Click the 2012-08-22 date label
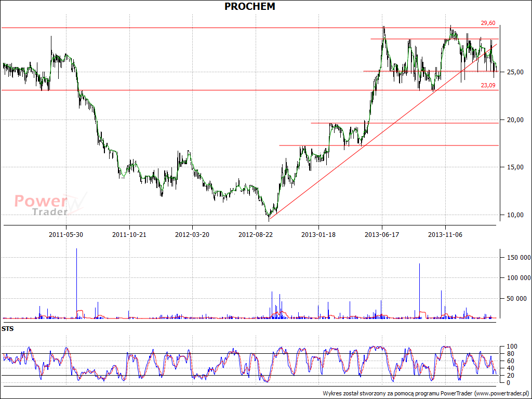 tap(256, 234)
